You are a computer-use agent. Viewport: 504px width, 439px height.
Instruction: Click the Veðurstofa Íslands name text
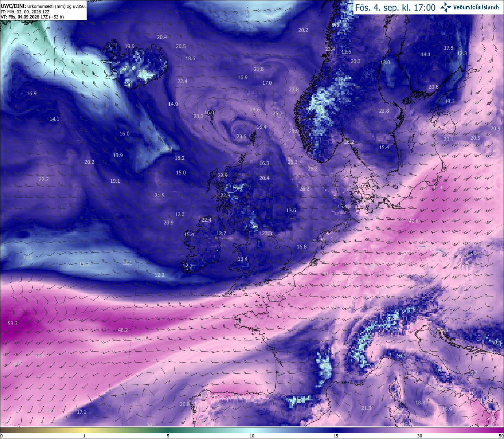476,7
